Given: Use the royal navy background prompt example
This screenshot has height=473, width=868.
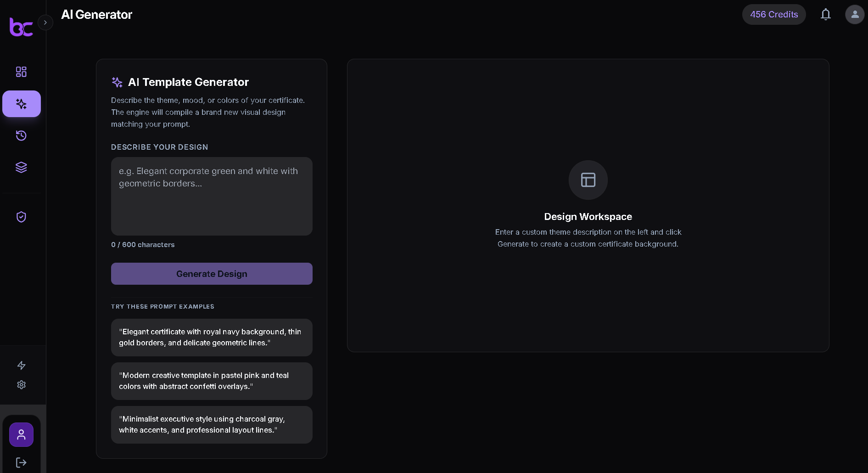Looking at the screenshot, I should tap(212, 337).
